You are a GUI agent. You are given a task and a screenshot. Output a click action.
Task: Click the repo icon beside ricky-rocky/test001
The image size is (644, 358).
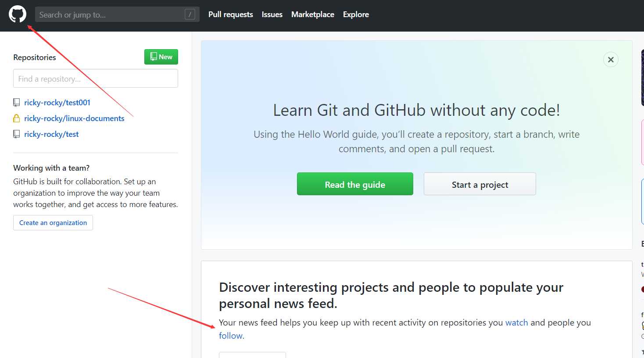(16, 103)
